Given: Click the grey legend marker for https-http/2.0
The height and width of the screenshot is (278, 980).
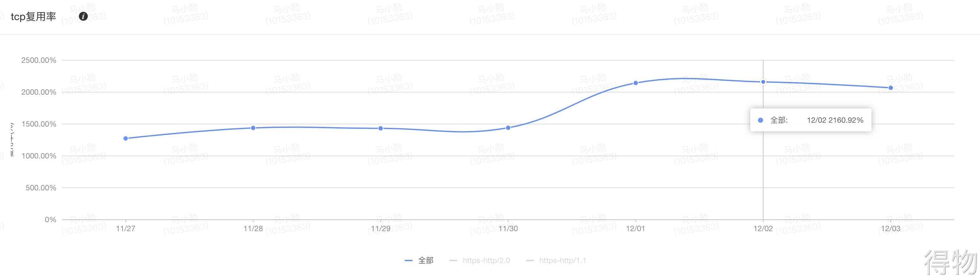Looking at the screenshot, I should coord(453,260).
